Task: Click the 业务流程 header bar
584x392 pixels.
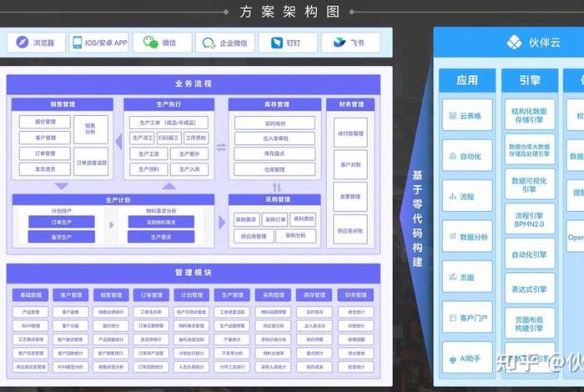Action: [194, 84]
